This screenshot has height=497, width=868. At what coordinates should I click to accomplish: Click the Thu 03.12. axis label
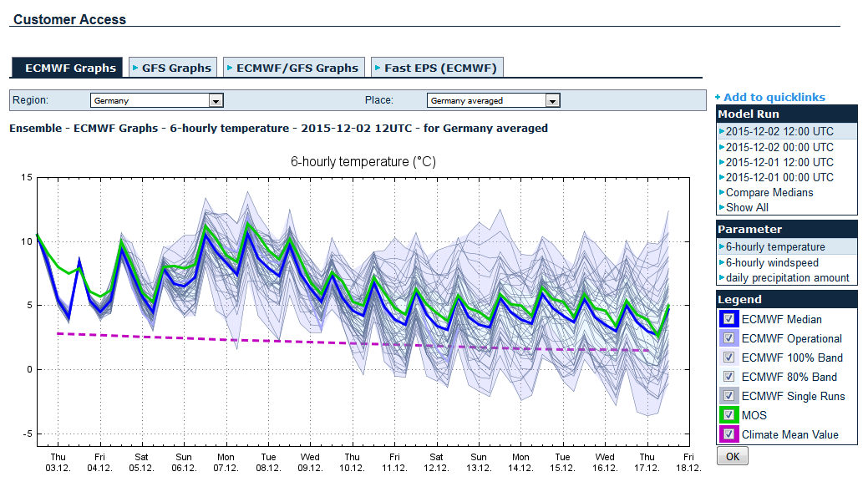[58, 462]
